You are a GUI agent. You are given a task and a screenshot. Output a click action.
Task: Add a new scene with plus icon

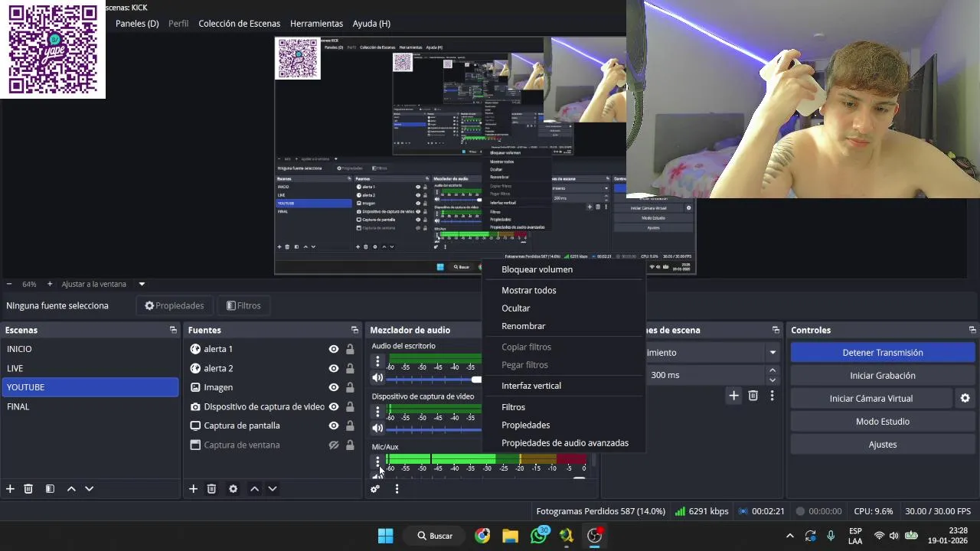[x=10, y=489]
